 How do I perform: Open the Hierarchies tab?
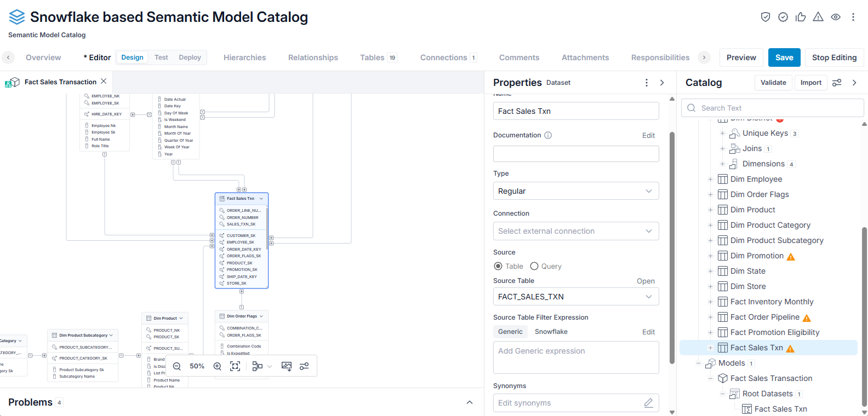click(245, 57)
